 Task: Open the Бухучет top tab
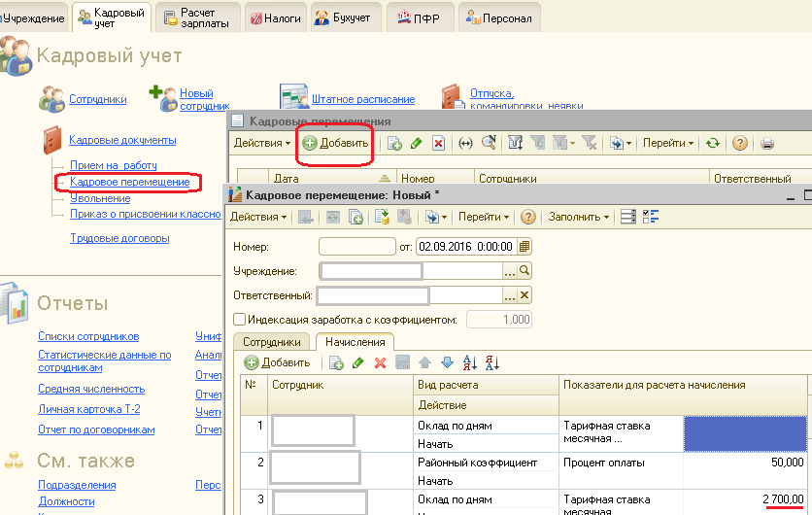point(347,18)
